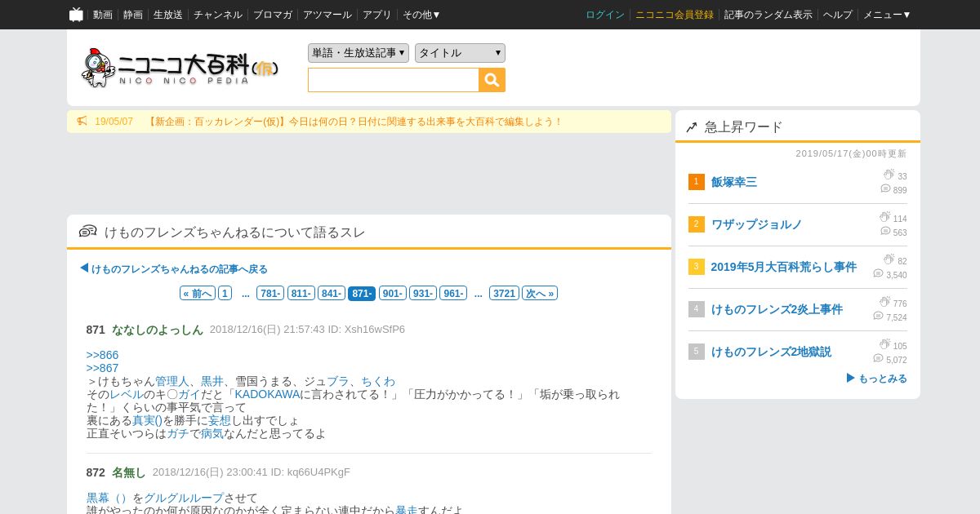Click comment icon for けものフレンズ2地獄説
Image resolution: width=980 pixels, height=514 pixels.
878,358
